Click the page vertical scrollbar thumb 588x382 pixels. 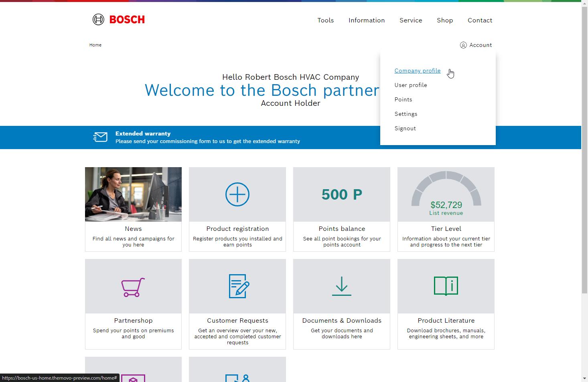(x=584, y=149)
